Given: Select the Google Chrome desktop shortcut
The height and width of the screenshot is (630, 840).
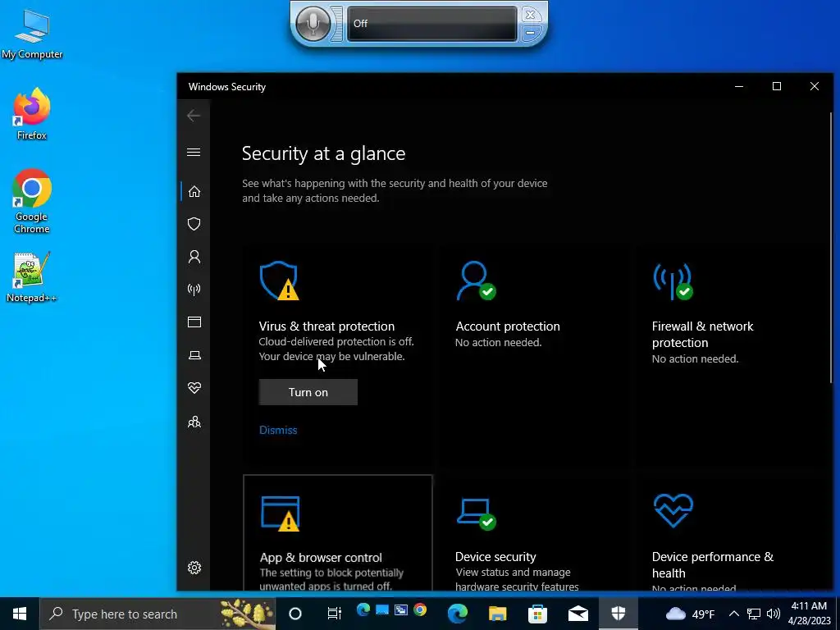Looking at the screenshot, I should tap(32, 201).
